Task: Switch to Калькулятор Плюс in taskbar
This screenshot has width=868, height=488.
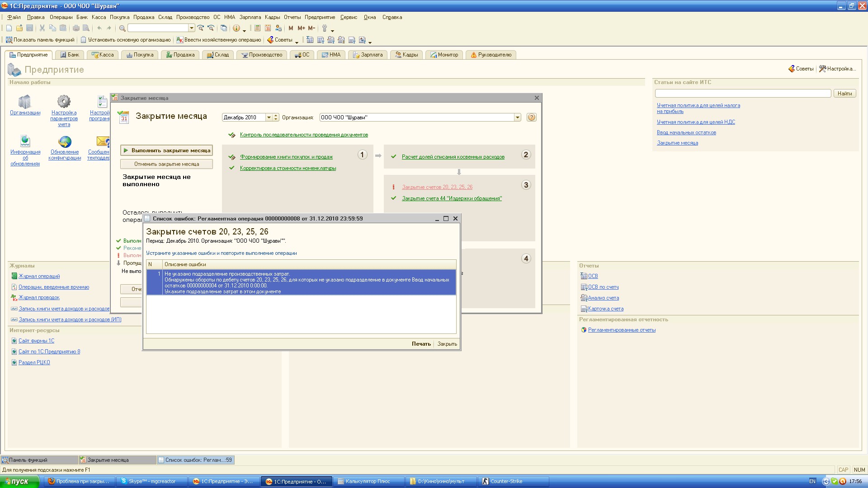Action: pyautogui.click(x=367, y=481)
